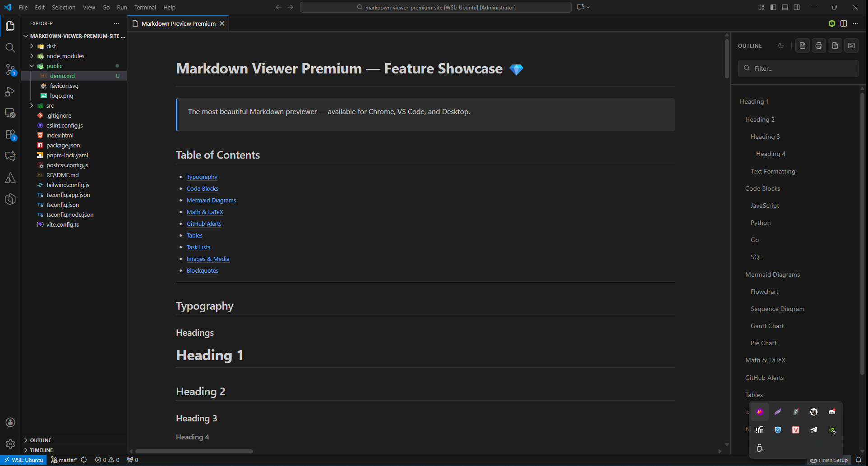Viewport: 868px width, 466px height.
Task: Go back using title bar arrow
Action: pyautogui.click(x=278, y=7)
